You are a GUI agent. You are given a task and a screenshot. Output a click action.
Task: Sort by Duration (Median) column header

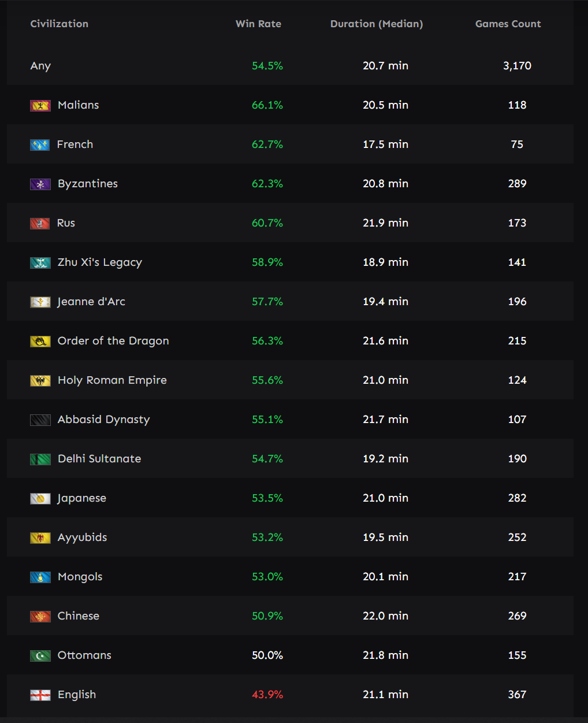(377, 24)
